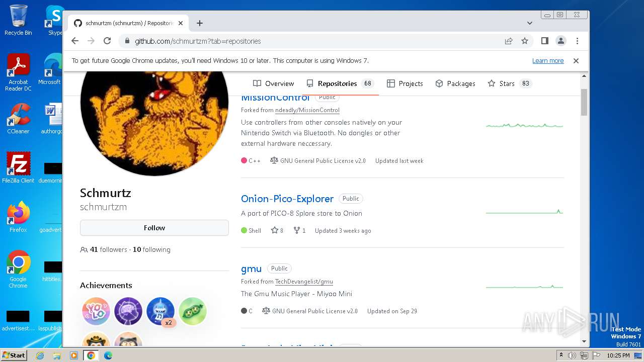Viewport: 644px width, 362px height.
Task: Open File Explorer from taskbar
Action: [57, 355]
